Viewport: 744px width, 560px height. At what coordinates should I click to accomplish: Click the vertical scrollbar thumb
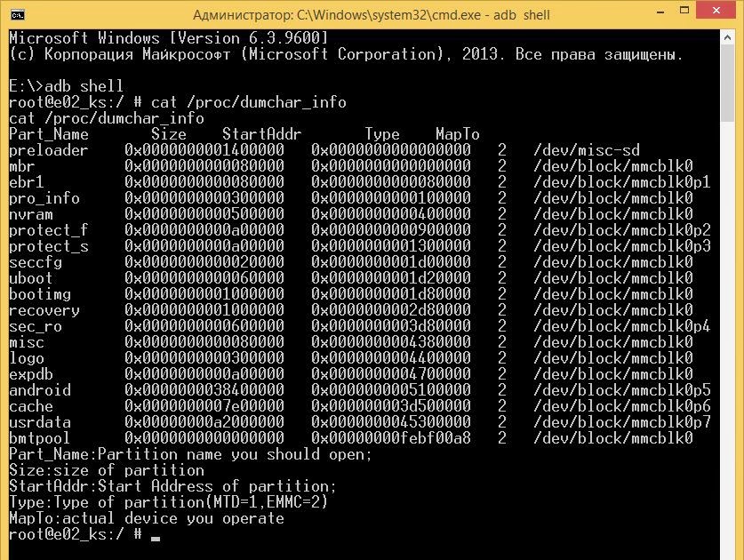tap(727, 84)
